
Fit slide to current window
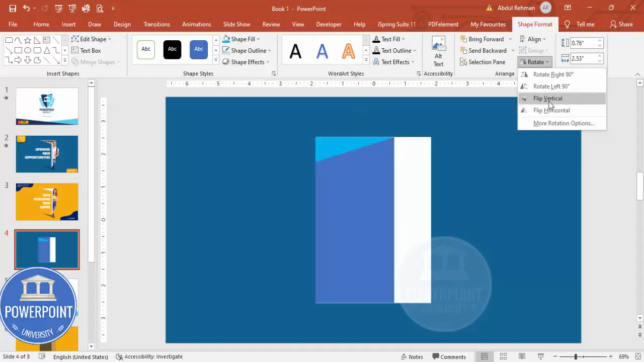pos(638,356)
